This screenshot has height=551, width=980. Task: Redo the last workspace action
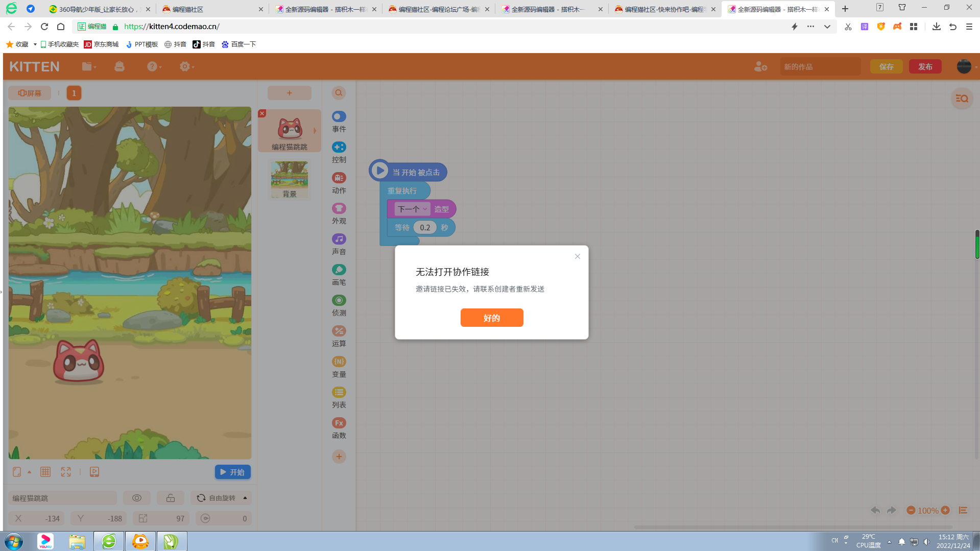tap(892, 510)
